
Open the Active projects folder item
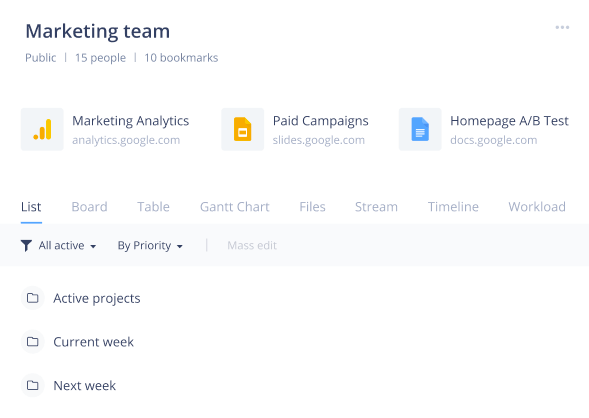97,298
